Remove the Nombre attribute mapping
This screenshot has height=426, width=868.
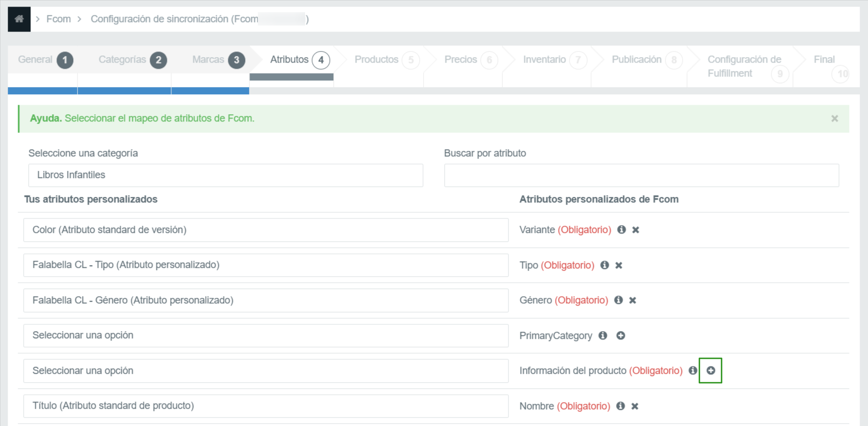[x=635, y=406]
